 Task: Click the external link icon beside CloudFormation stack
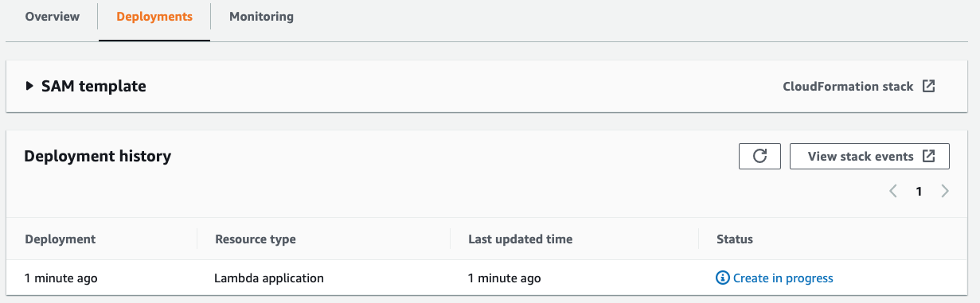(928, 86)
